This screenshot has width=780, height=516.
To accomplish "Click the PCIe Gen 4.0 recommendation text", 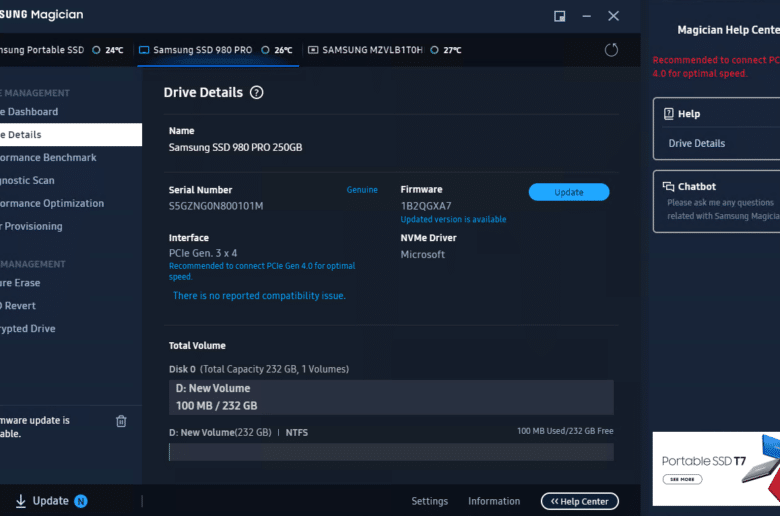I will click(262, 271).
